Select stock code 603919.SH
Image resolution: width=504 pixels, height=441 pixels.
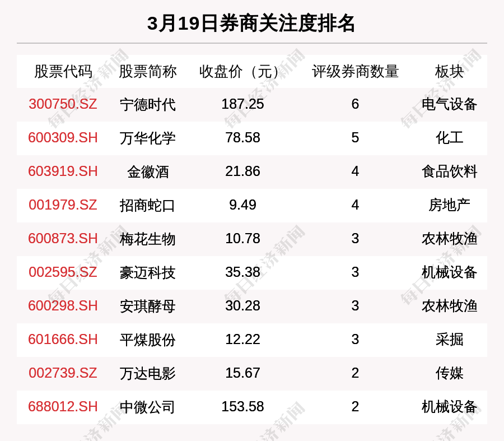[63, 171]
